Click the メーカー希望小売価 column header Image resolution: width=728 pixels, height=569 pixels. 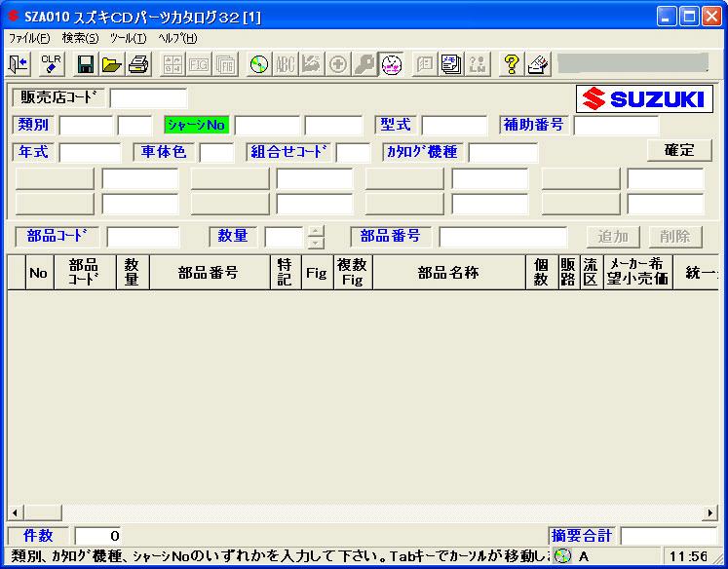[x=637, y=273]
